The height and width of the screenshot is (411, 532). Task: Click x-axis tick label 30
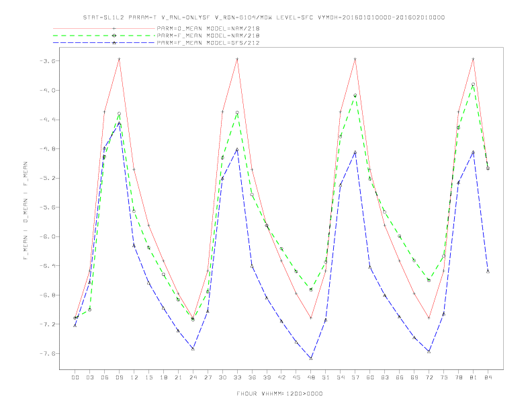(222, 377)
